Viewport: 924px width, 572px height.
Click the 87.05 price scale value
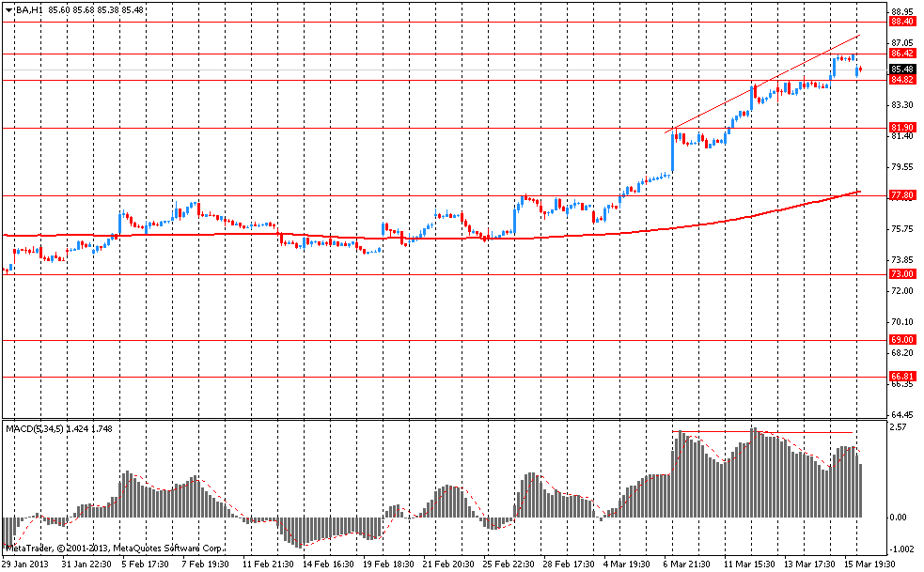(902, 43)
